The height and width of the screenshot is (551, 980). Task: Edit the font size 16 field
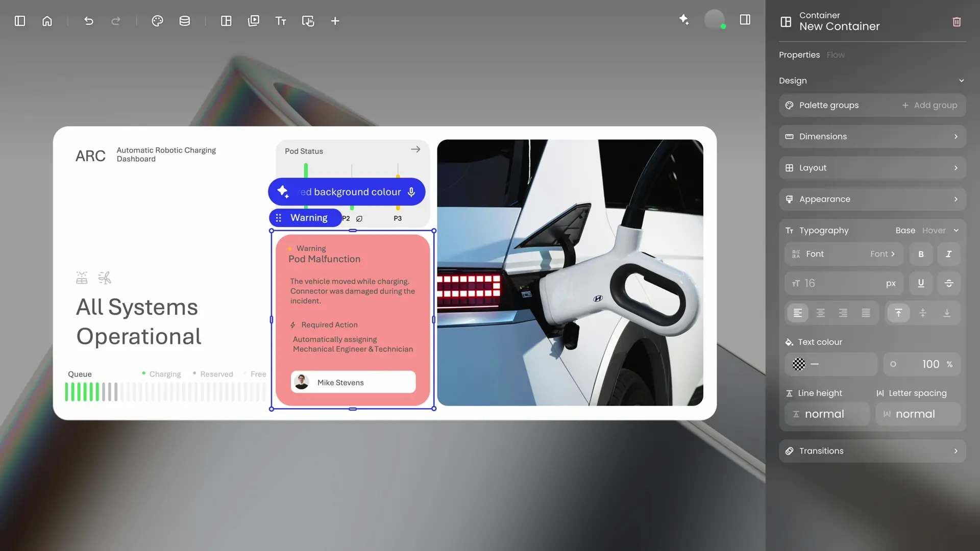(x=844, y=283)
